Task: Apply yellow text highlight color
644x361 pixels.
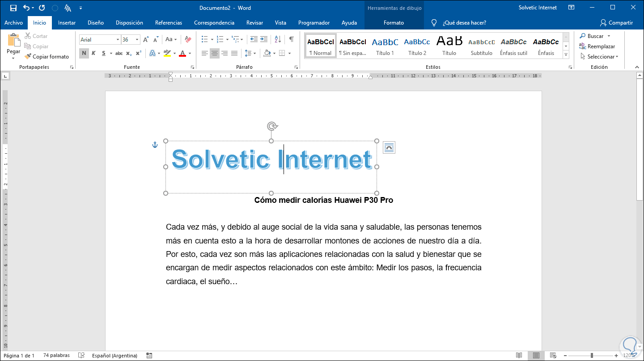Action: (x=167, y=53)
